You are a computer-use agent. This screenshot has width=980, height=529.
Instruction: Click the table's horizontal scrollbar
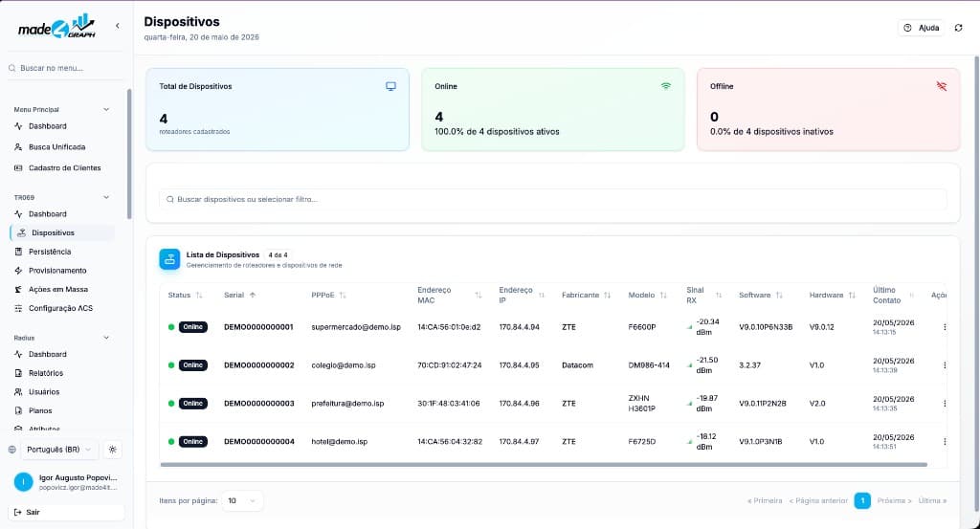coord(544,465)
